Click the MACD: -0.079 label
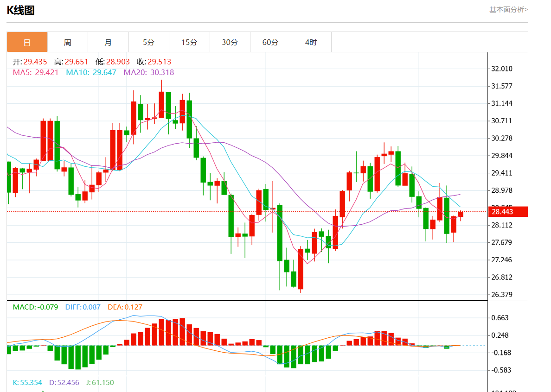Screen dimensions: 551x392 (x=36, y=307)
